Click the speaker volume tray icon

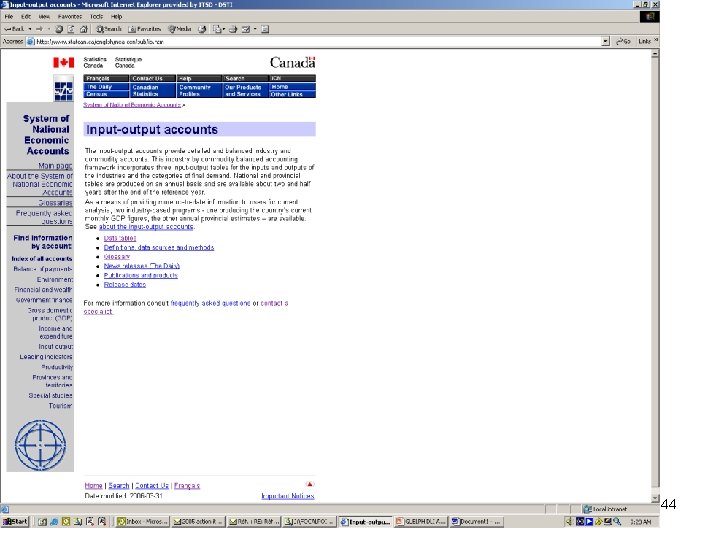(x=569, y=522)
